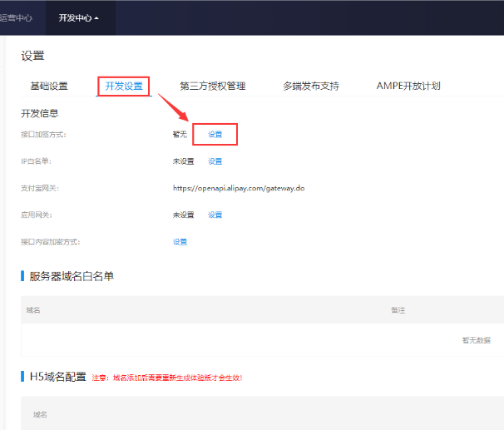Image resolution: width=504 pixels, height=430 pixels.
Task: Click the openapi.alipay.com gateway URL
Action: 239,188
